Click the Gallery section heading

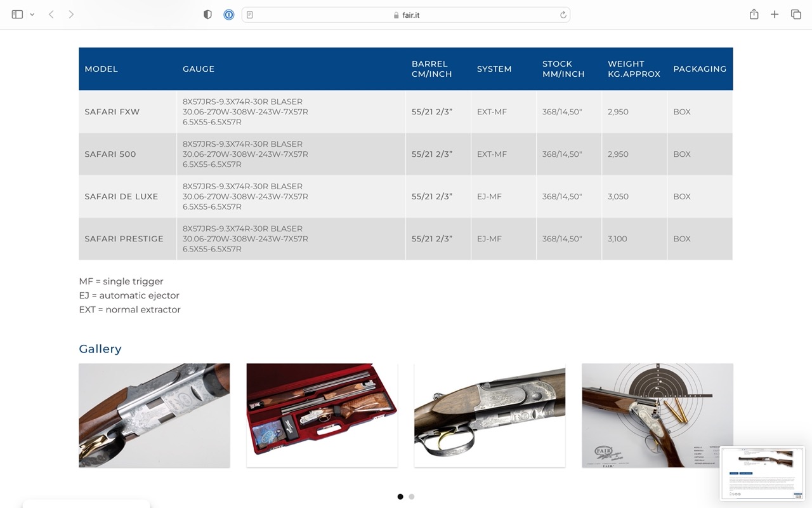point(100,349)
